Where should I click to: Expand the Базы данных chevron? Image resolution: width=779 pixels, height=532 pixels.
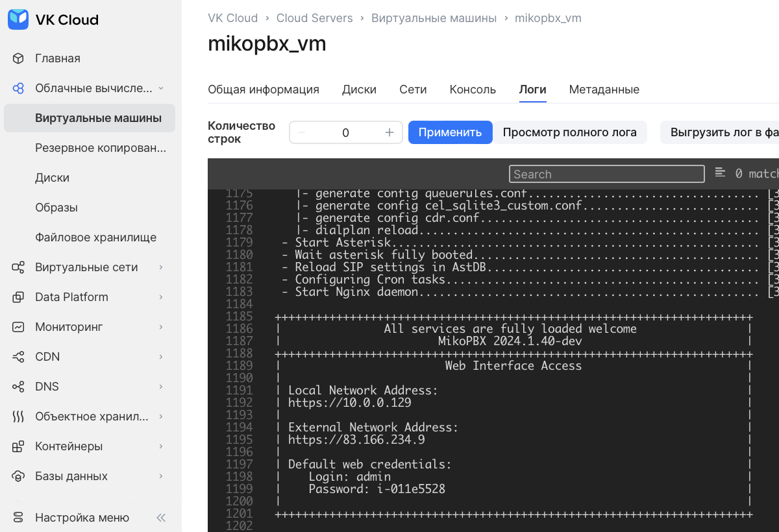pyautogui.click(x=161, y=476)
